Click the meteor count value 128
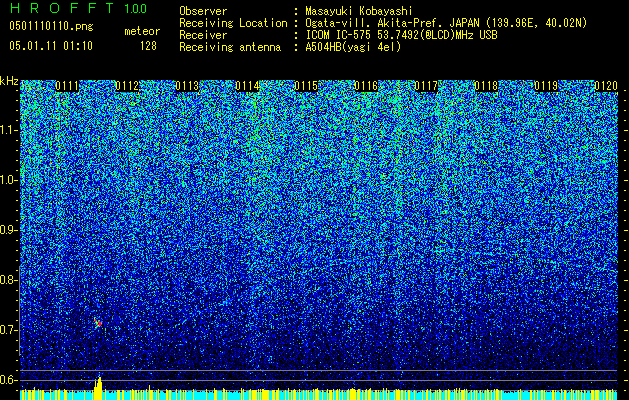The image size is (629, 400). pyautogui.click(x=148, y=46)
